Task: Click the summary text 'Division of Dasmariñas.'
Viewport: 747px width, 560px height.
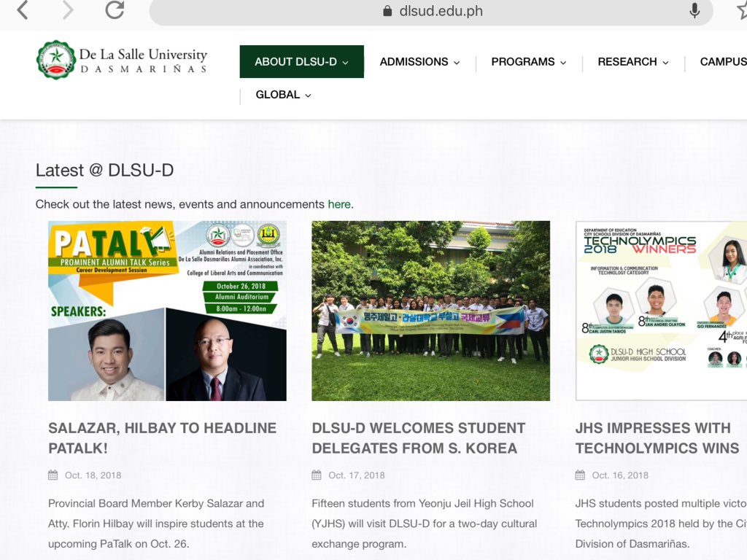Action: tap(632, 544)
